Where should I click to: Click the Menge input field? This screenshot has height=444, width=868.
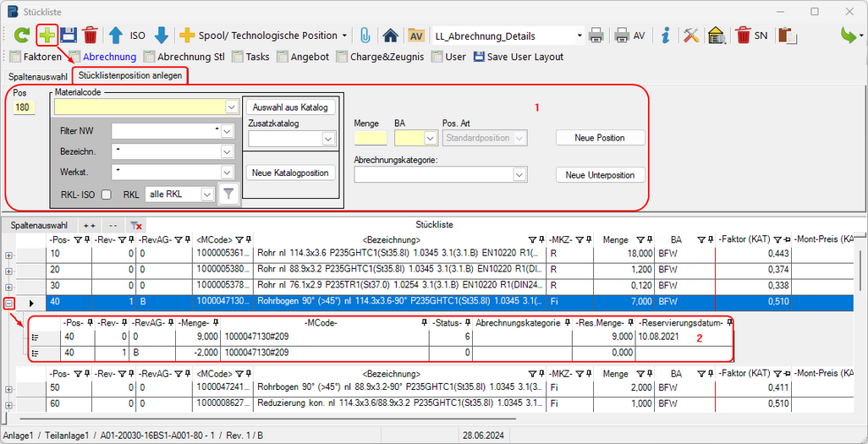(x=370, y=138)
